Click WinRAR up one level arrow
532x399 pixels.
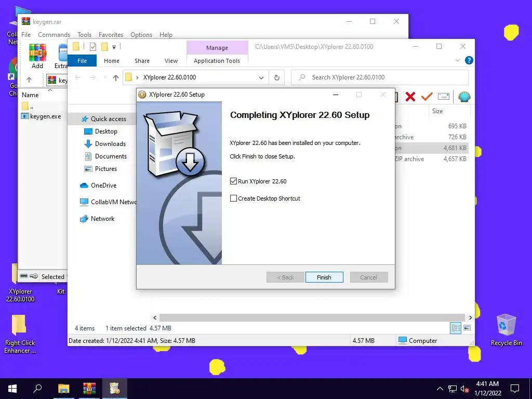(x=29, y=79)
